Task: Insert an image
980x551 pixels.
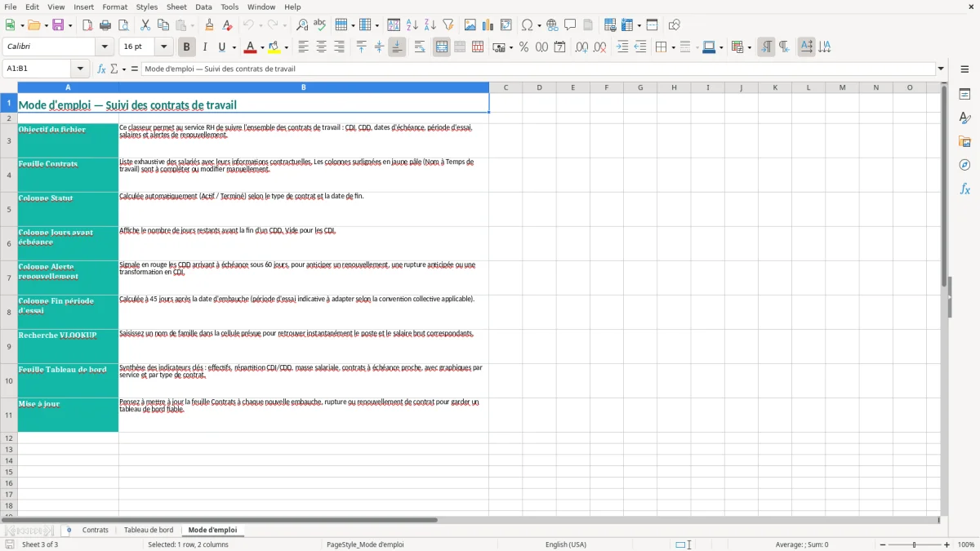Action: click(x=470, y=25)
